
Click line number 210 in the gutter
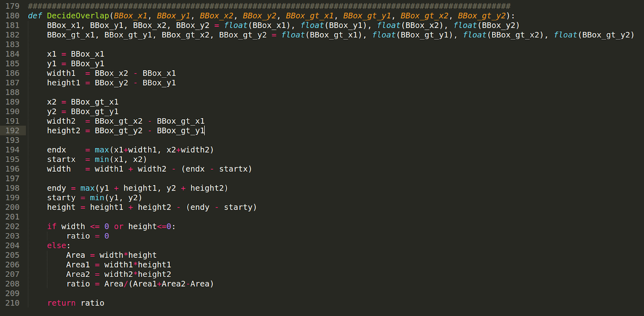pos(12,303)
